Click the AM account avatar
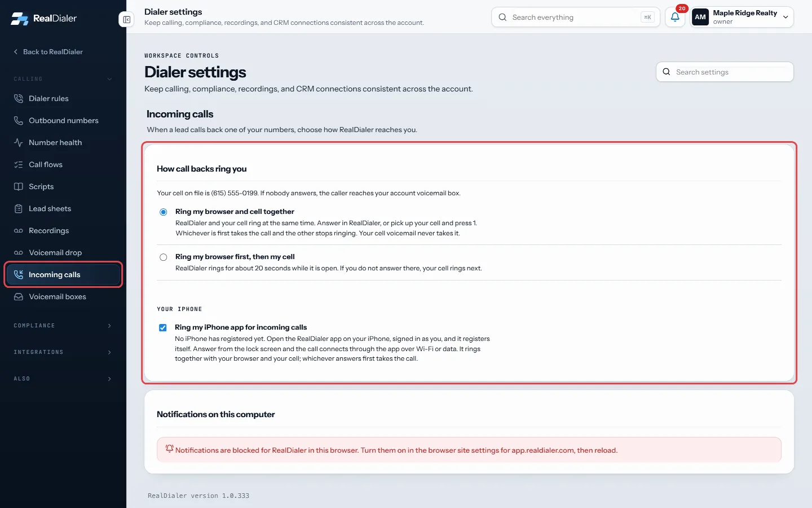This screenshot has height=508, width=812. point(700,17)
